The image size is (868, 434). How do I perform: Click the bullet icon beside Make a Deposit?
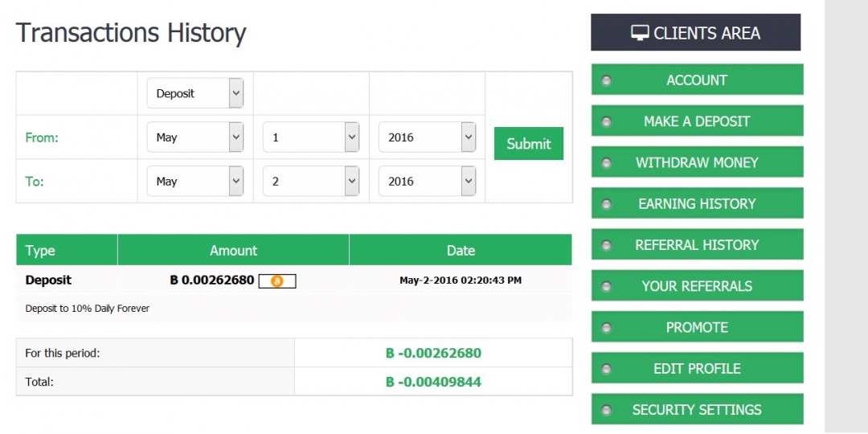point(606,121)
